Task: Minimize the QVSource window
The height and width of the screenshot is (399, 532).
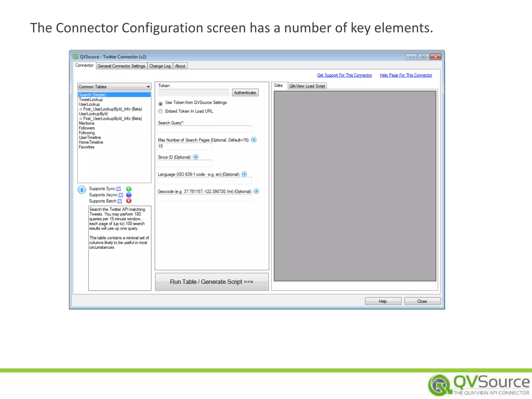Action: [411, 57]
